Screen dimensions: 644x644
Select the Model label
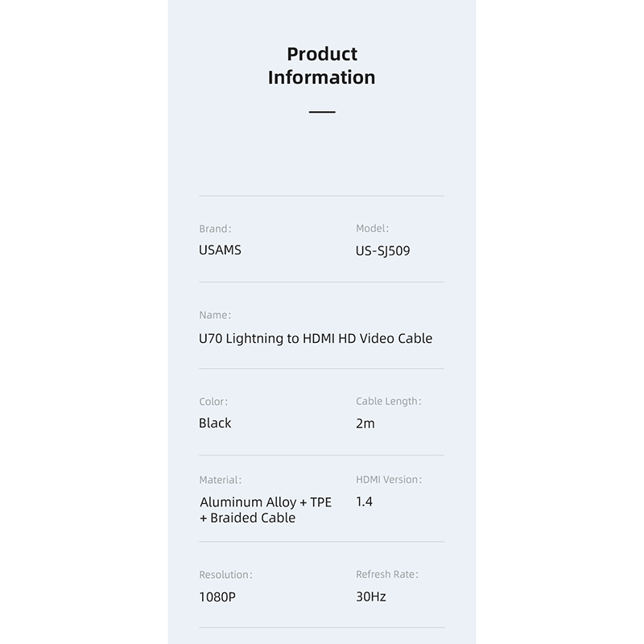[x=372, y=229]
